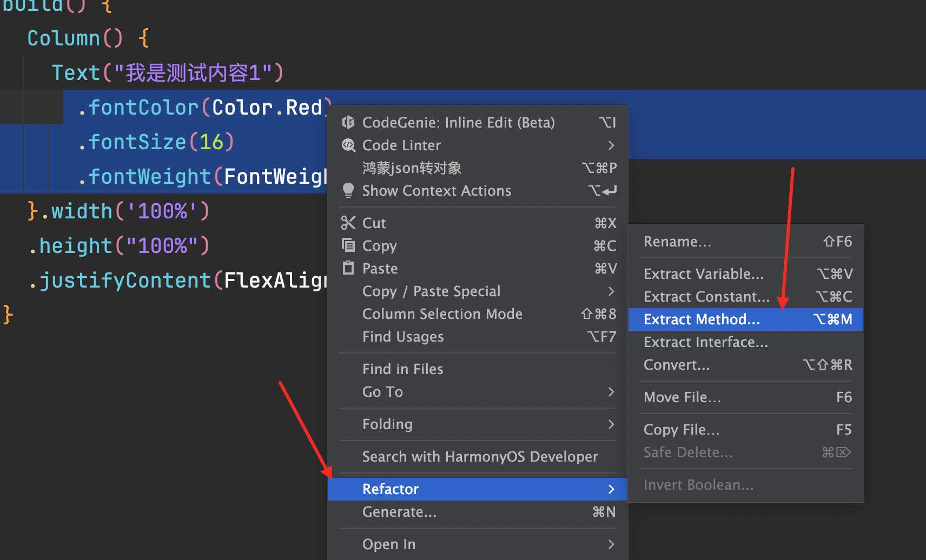
Task: Expand the Copy / Paste Special submenu
Action: [x=611, y=291]
